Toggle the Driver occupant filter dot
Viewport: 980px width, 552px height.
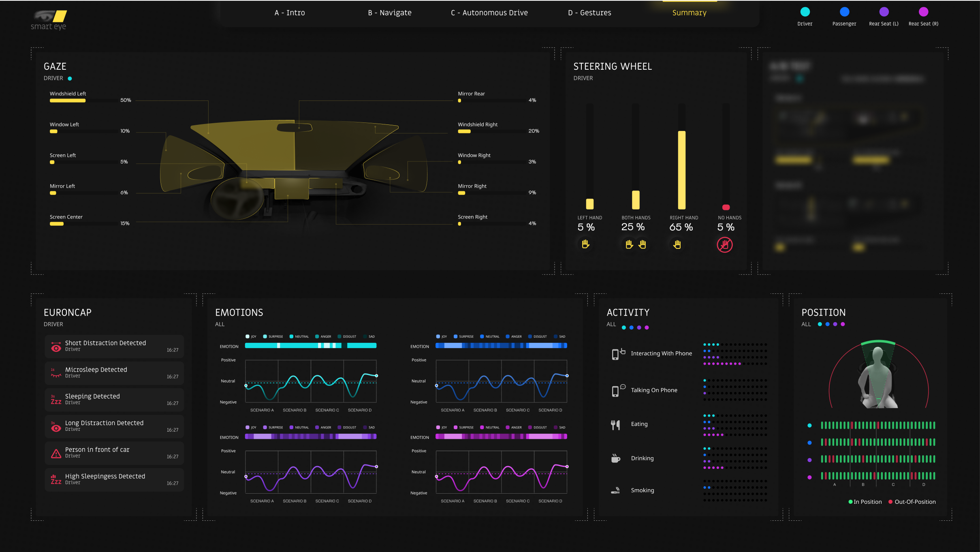805,12
